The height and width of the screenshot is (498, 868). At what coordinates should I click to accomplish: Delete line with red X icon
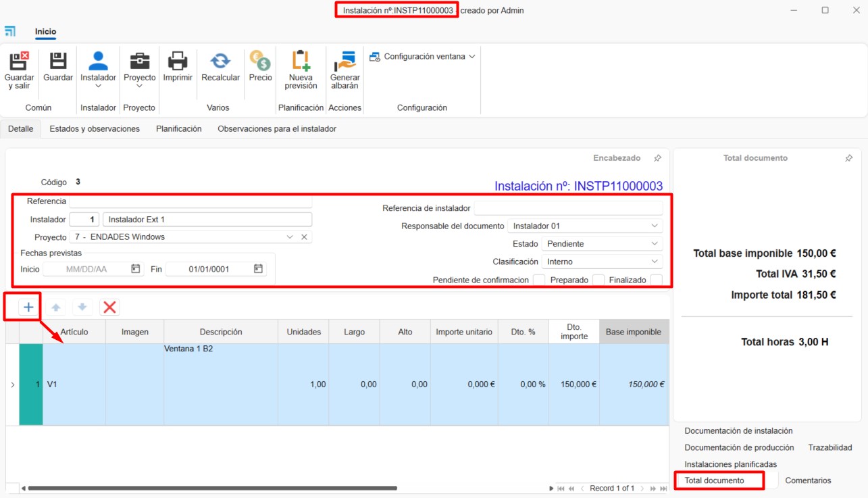point(110,307)
